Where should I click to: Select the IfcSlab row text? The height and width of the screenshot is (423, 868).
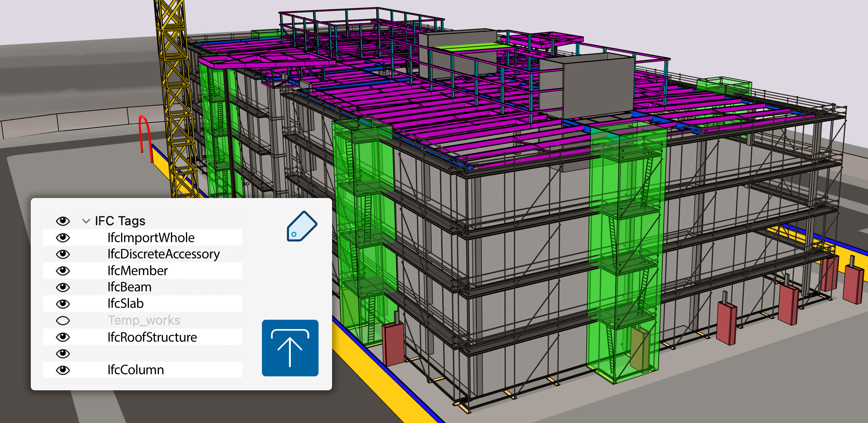click(x=125, y=304)
